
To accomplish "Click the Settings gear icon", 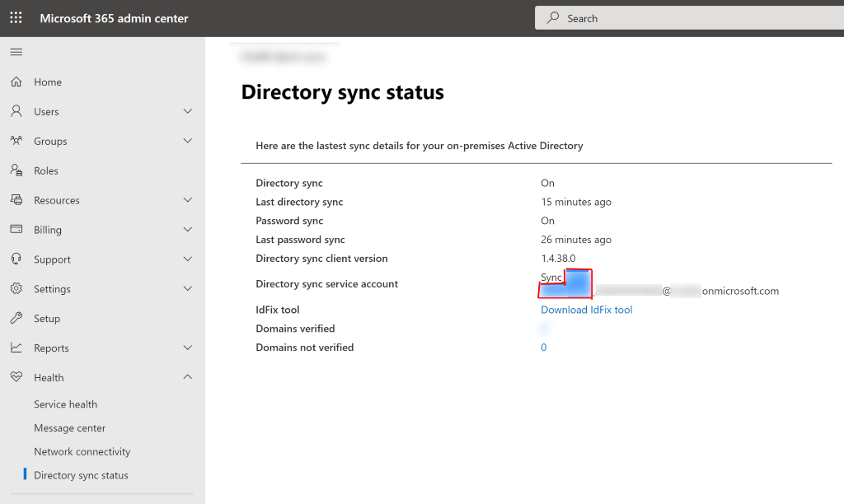I will tap(16, 289).
